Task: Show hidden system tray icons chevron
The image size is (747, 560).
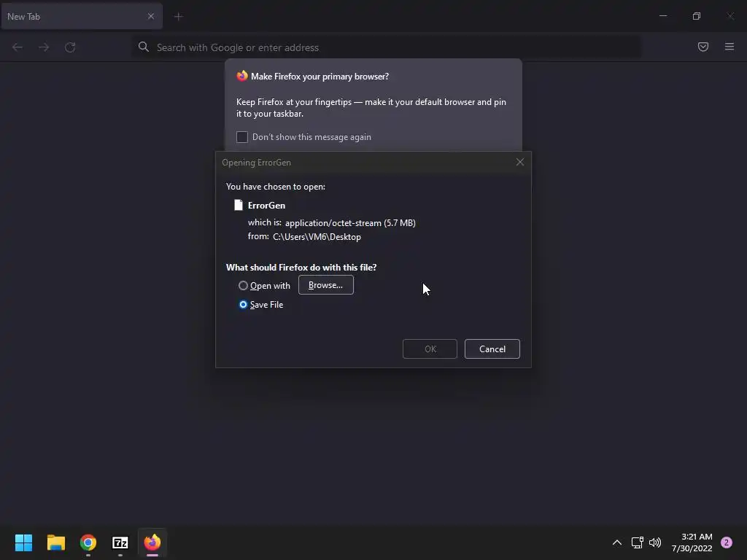Action: [617, 542]
